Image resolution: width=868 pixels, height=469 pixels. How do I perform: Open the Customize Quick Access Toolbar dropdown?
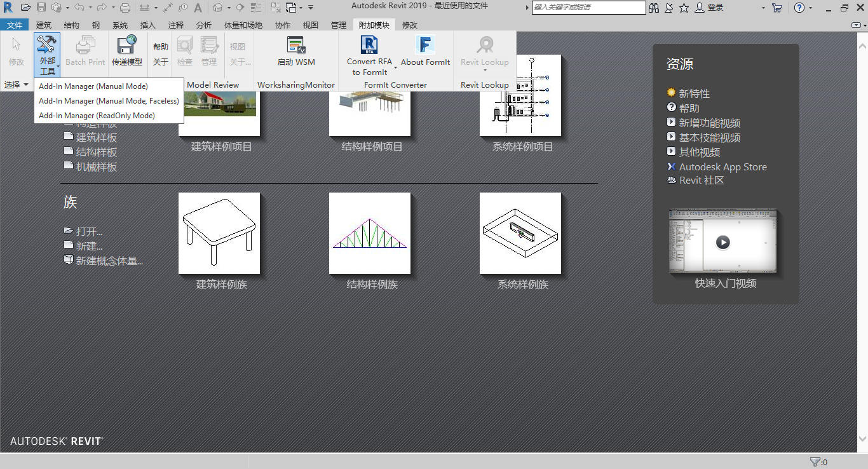coord(311,8)
